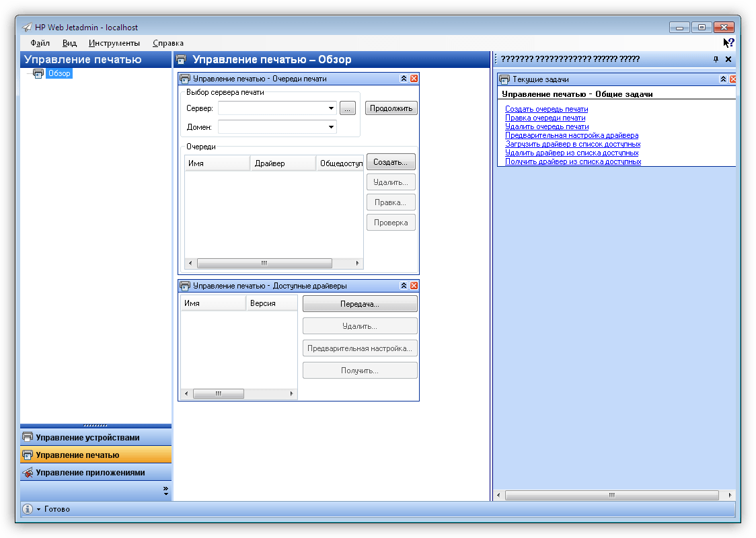The image size is (756, 538).
Task: Click the drivers list horizontal scrollbar thumb
Action: coord(219,394)
